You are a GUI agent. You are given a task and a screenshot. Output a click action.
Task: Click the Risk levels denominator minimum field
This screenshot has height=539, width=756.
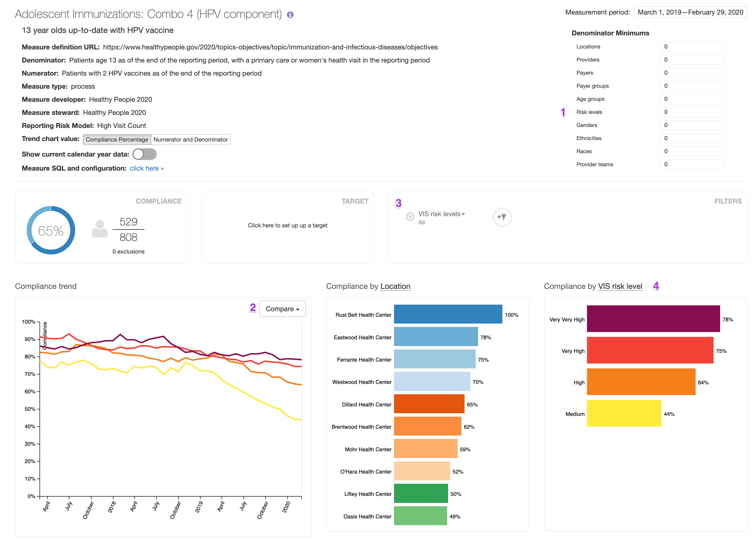[x=692, y=112]
